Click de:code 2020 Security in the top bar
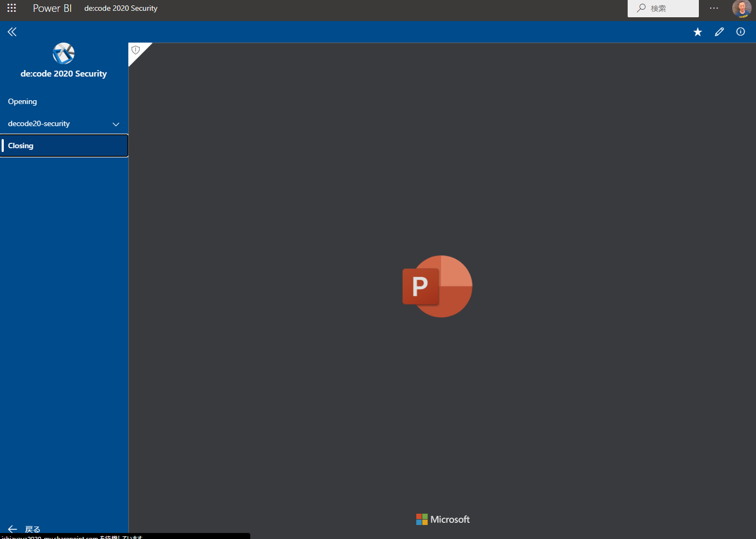 coord(121,8)
